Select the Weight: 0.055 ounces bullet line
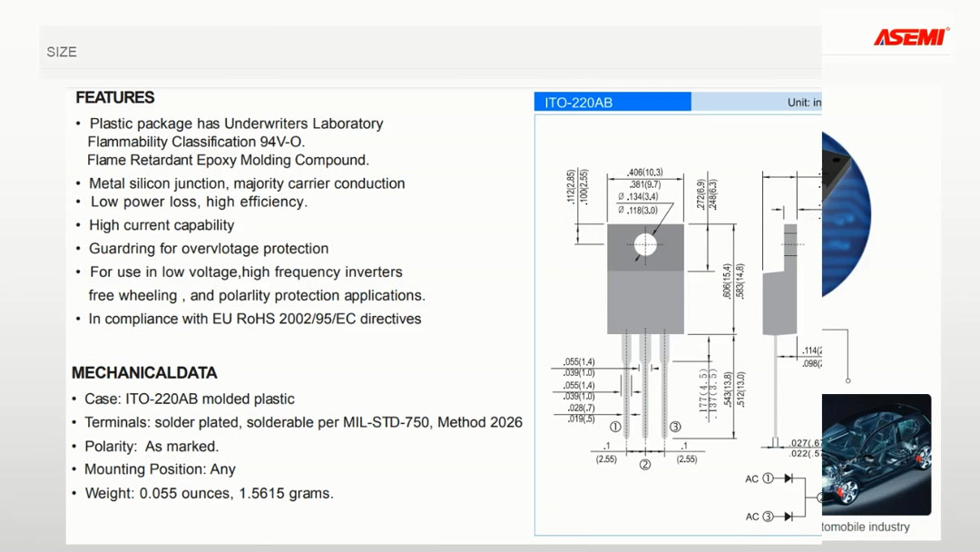This screenshot has height=552, width=980. [x=208, y=493]
